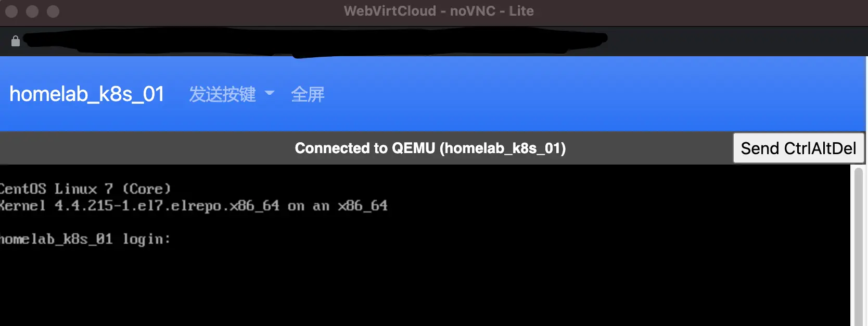Click the vertical scrollbar thumb of the console

pos(858,245)
